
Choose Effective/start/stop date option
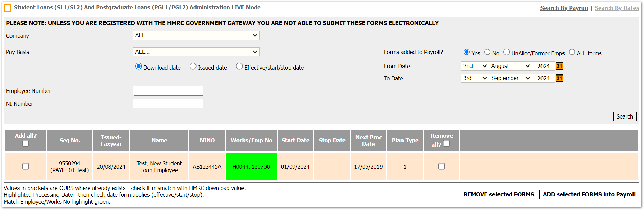pos(239,67)
